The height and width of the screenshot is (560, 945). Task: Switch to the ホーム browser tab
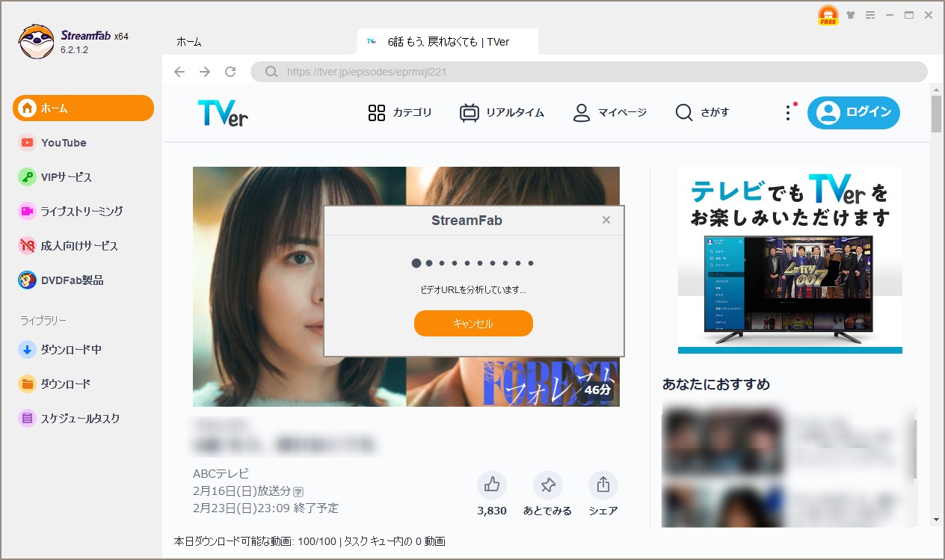point(188,42)
